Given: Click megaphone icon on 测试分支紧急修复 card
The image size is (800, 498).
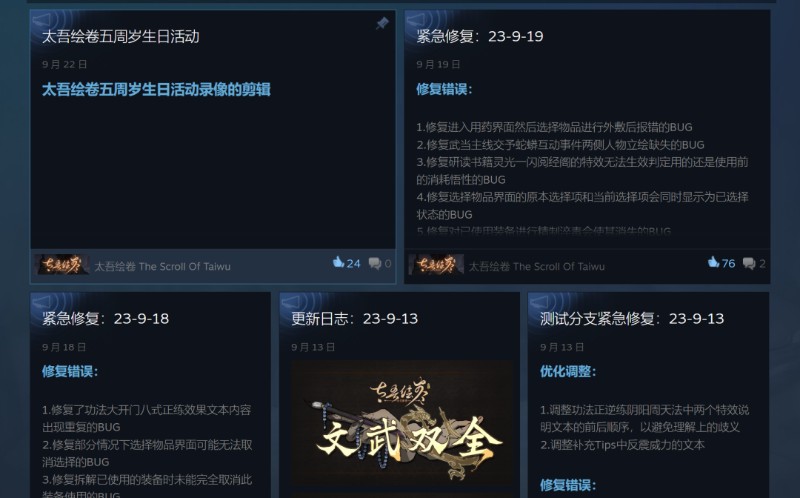Looking at the screenshot, I should pos(540,303).
